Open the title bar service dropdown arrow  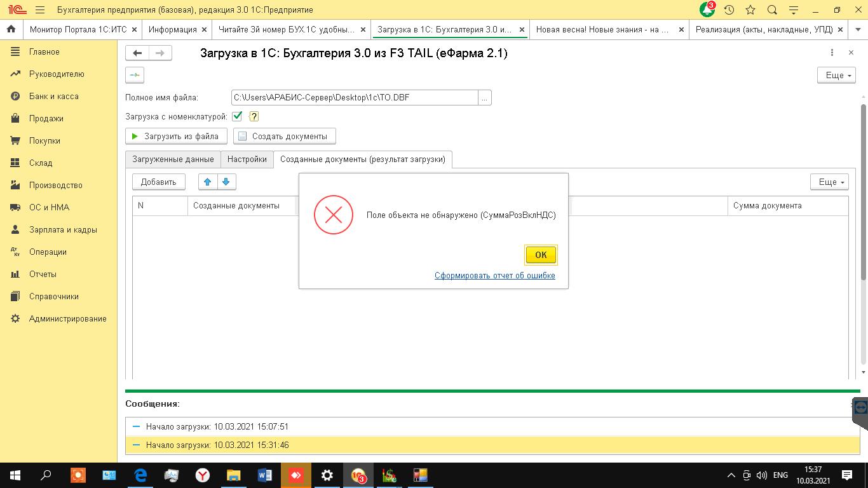coord(794,10)
